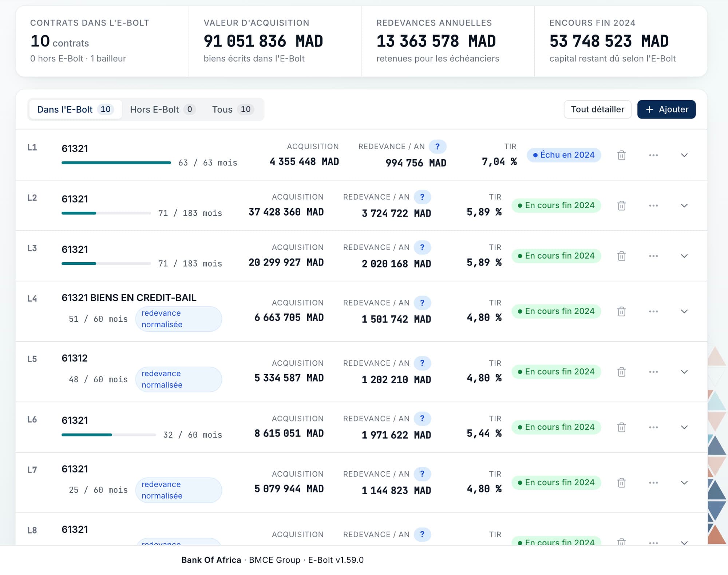This screenshot has width=728, height=575.
Task: Click the Ajouter button
Action: (666, 109)
